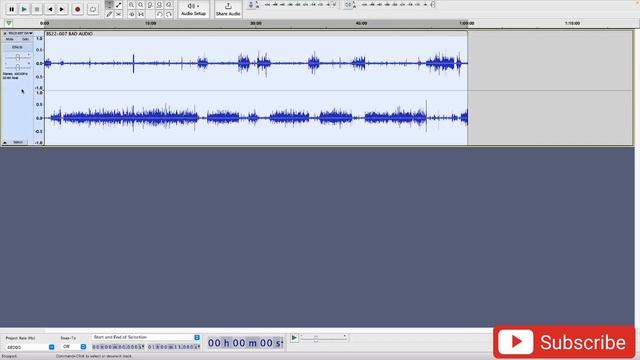The height and width of the screenshot is (360, 640).
Task: Click the record meter microphone icon
Action: 251,5
